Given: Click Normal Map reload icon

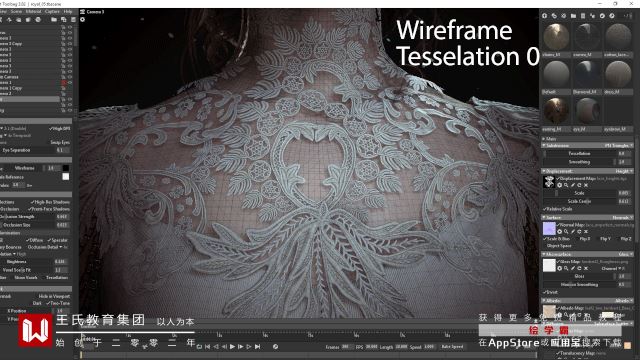Looking at the screenshot, I should click(579, 231).
